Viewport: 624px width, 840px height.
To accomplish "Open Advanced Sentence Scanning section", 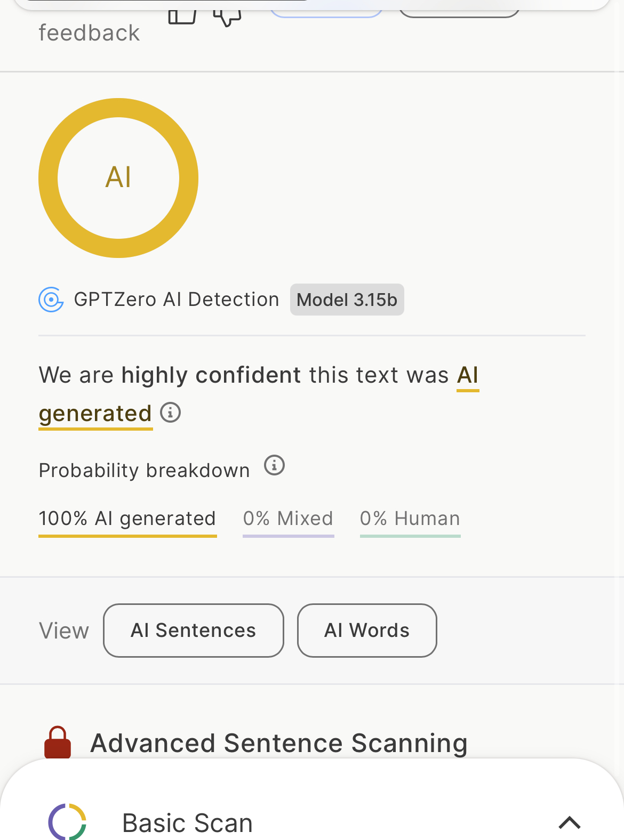I will pos(279,743).
